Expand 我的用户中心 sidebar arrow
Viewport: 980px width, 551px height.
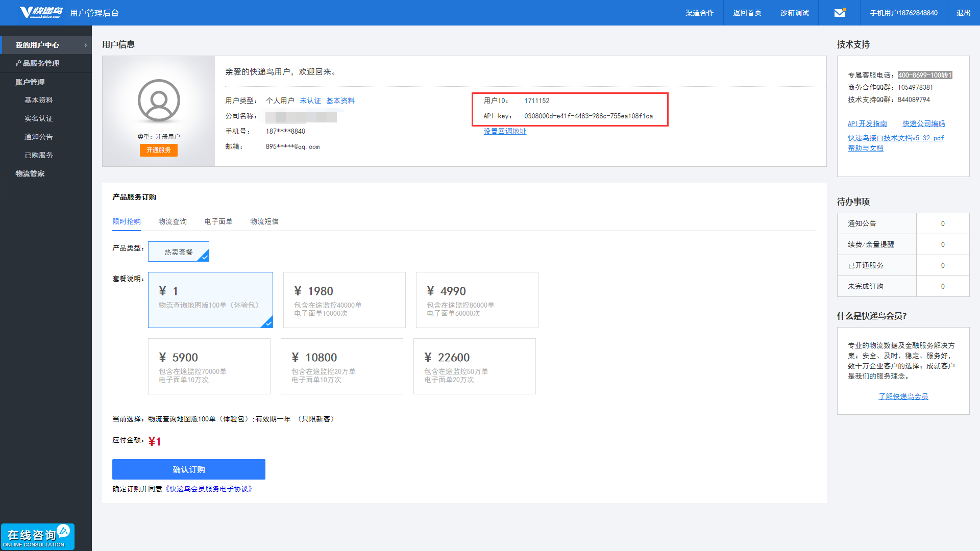(x=85, y=45)
